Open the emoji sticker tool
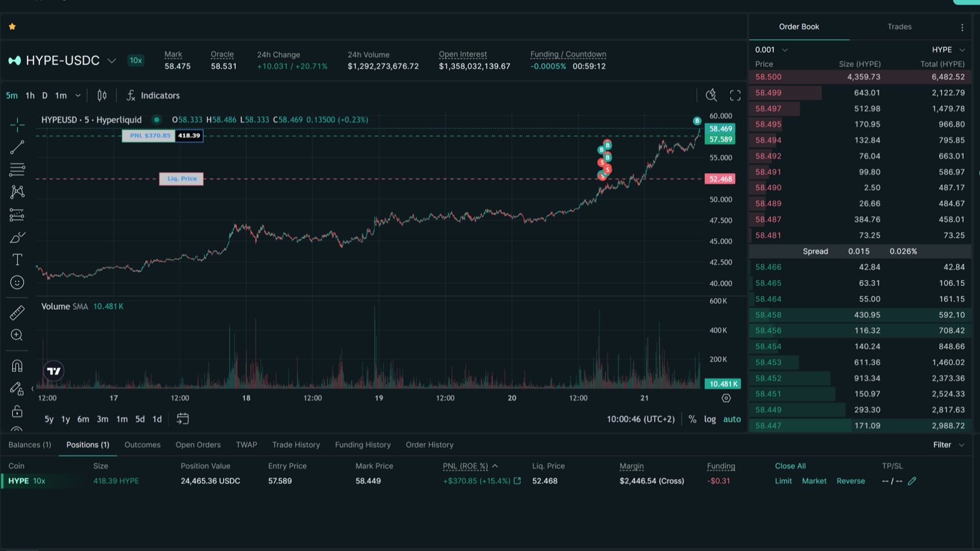 point(17,283)
